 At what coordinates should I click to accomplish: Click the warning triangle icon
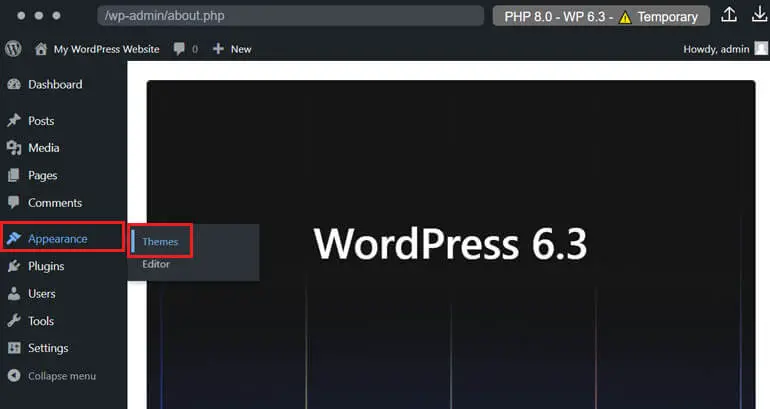point(625,18)
